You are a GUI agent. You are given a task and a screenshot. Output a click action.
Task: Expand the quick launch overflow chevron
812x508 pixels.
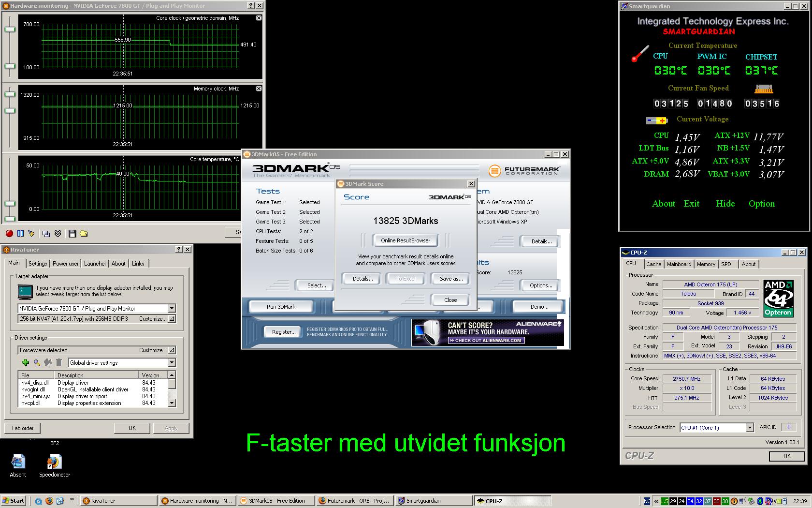[x=72, y=500]
